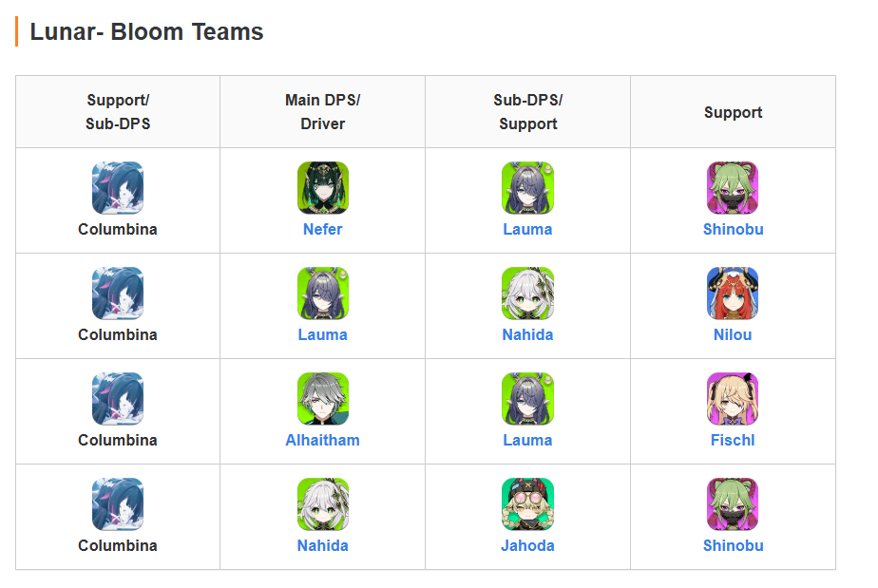
Task: Click the Lauma icon in Alhaitham's team row
Action: 527,398
